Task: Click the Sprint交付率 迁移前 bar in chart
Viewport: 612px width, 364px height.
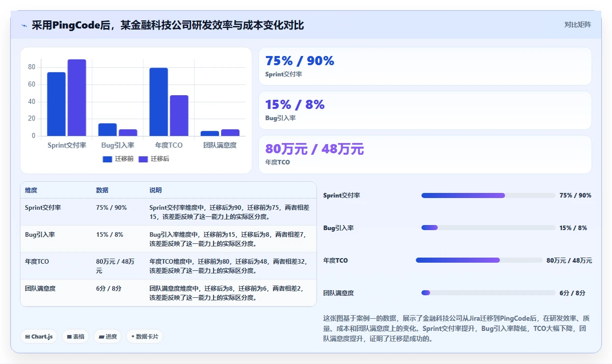Action: tap(57, 104)
